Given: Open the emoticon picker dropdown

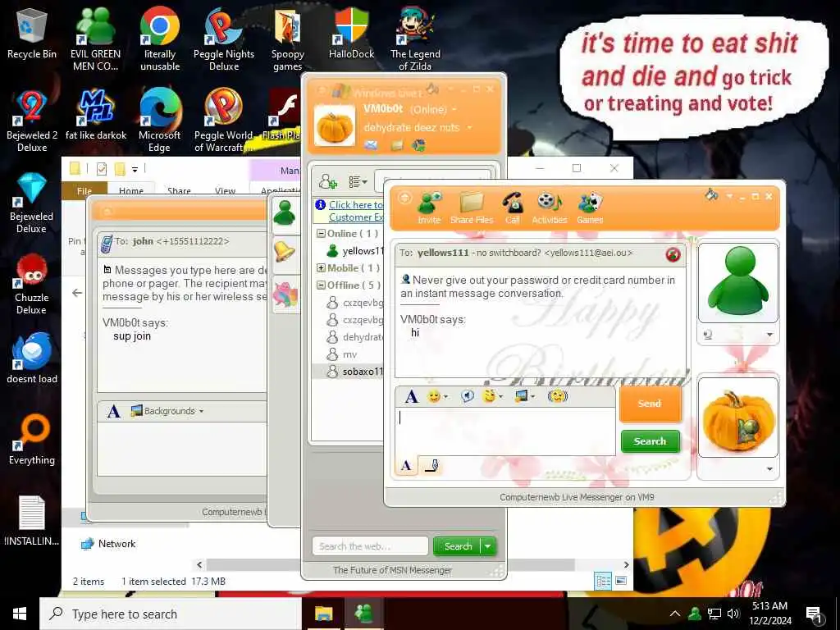Looking at the screenshot, I should coord(437,396).
